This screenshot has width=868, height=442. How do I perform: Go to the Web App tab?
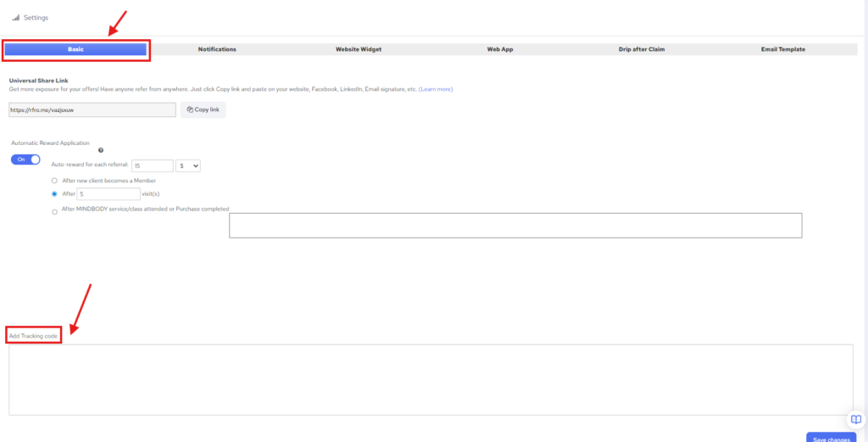click(x=499, y=49)
